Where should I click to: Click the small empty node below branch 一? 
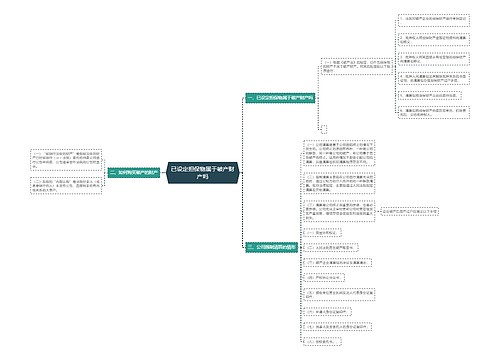324,129
